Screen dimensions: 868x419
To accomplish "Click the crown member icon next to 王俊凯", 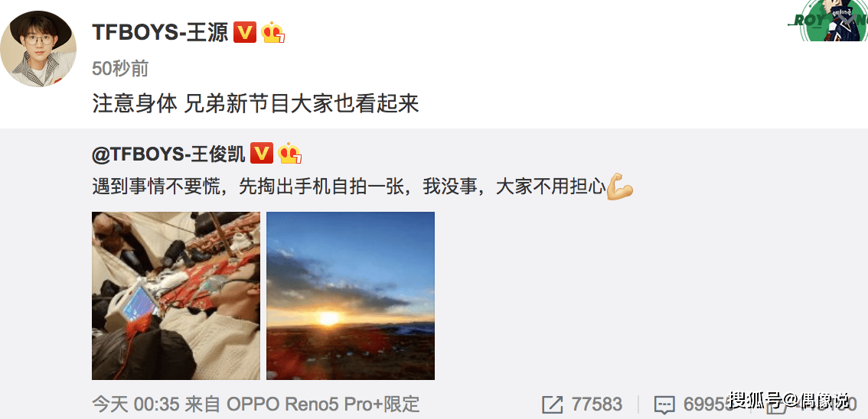I will pos(290,153).
